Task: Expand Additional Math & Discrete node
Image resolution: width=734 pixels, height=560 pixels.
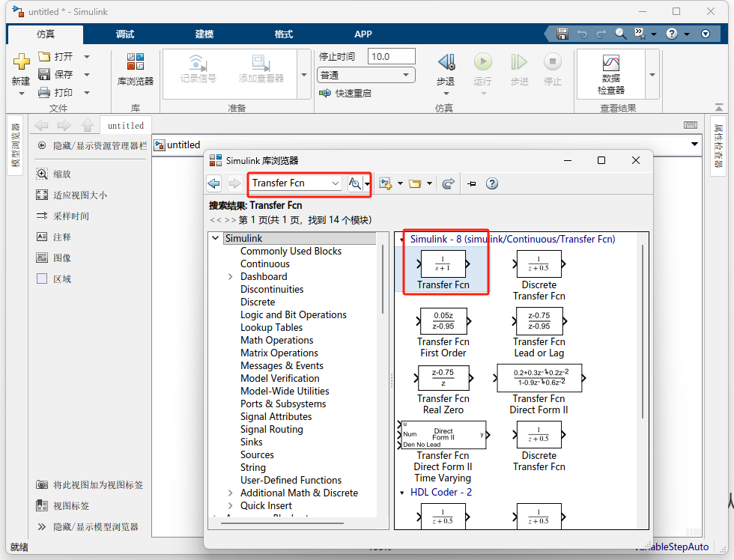Action: click(231, 493)
